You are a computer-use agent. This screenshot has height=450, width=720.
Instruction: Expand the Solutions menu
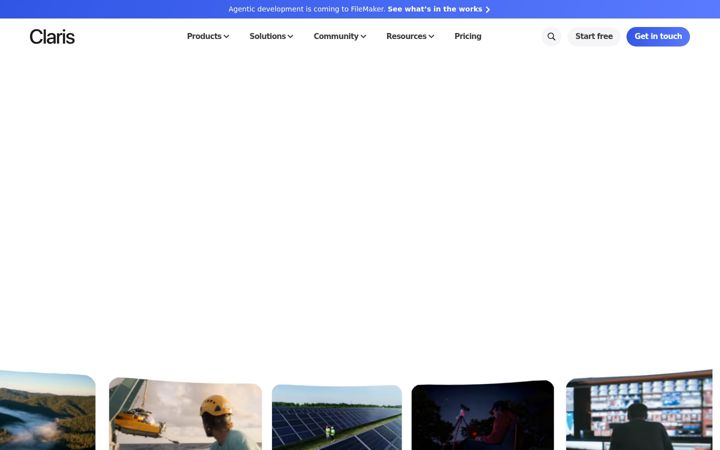pos(271,36)
